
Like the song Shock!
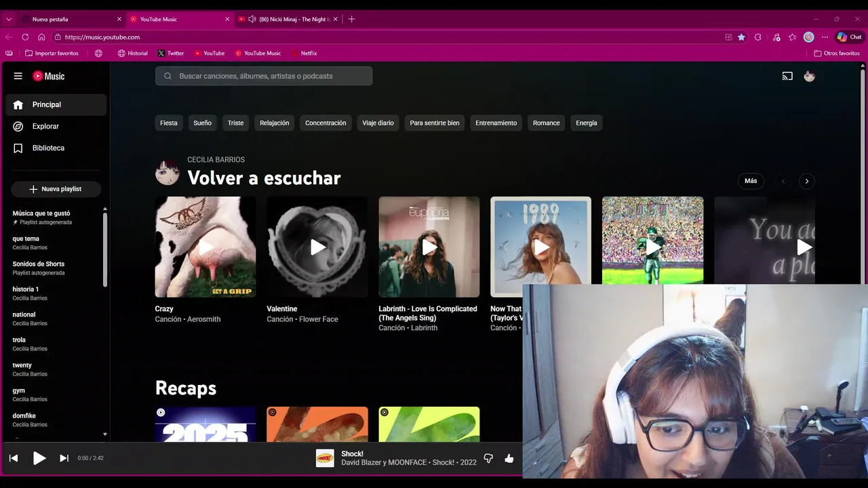(509, 458)
